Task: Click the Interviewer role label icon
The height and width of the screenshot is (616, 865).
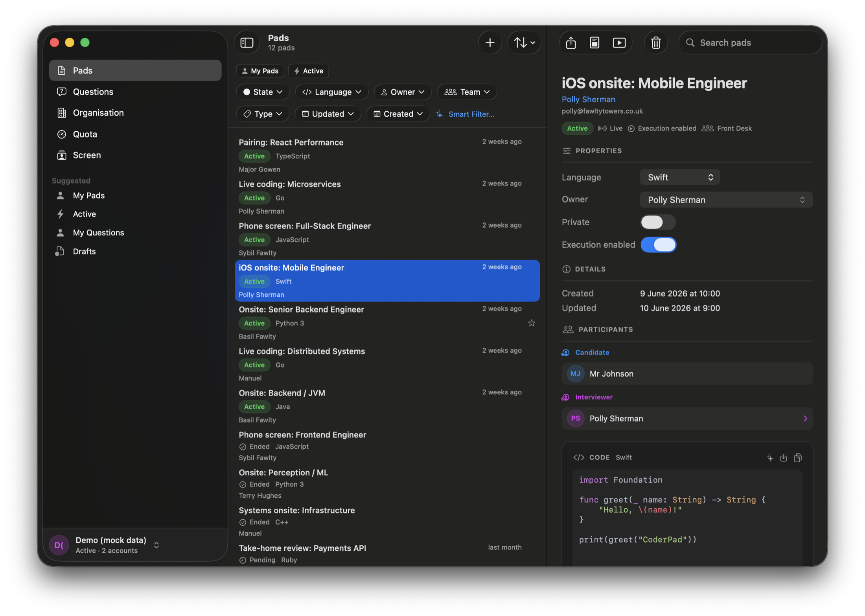Action: click(x=565, y=397)
